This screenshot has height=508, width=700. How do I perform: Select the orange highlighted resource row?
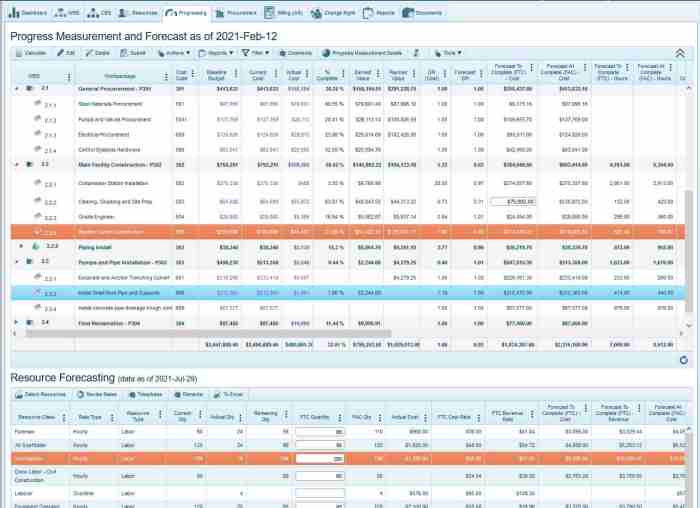coord(348,458)
